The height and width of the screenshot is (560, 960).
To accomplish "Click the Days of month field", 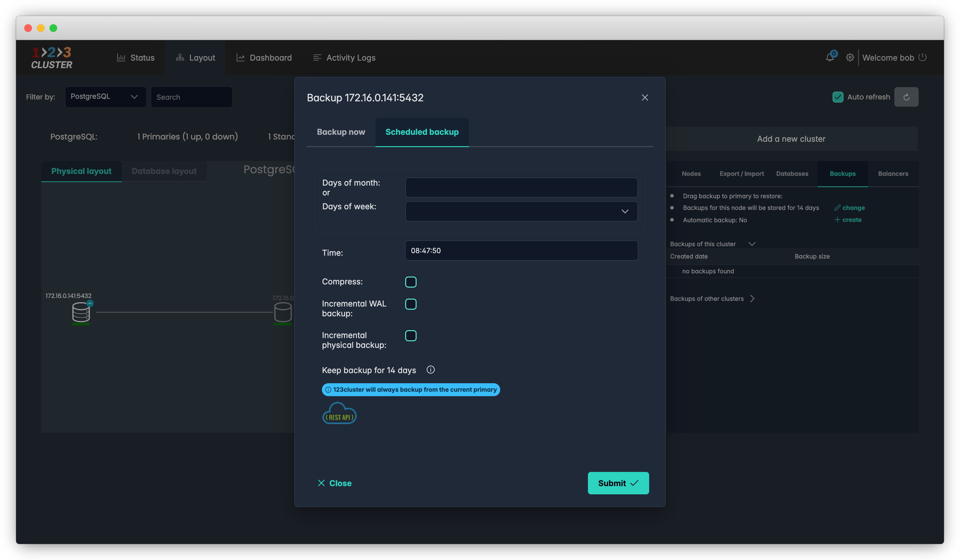I will coord(521,188).
